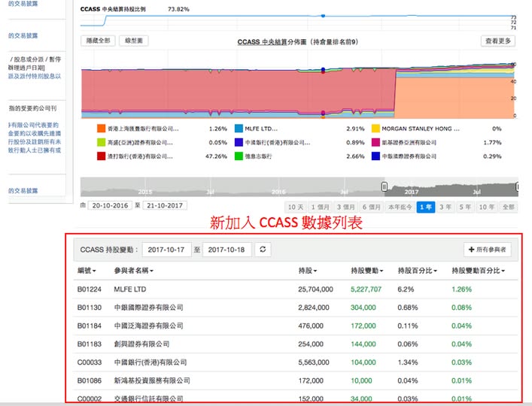The width and height of the screenshot is (532, 406).
Task: Edit the CCASS from date 2017-10-17
Action: coord(166,250)
